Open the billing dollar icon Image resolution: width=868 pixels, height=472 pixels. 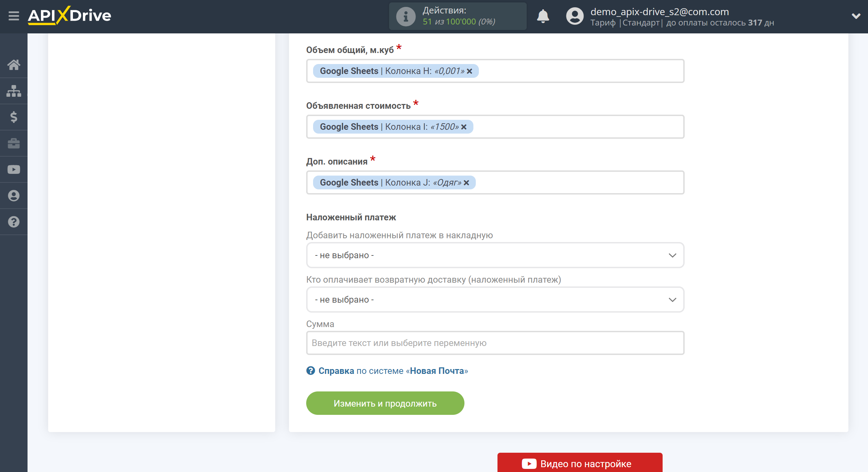click(14, 117)
